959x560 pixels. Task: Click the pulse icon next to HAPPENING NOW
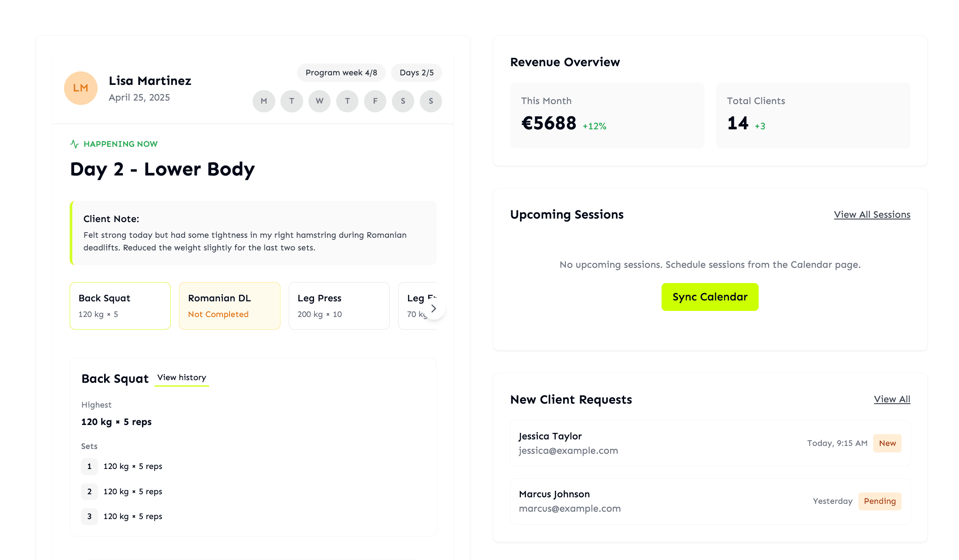point(75,144)
